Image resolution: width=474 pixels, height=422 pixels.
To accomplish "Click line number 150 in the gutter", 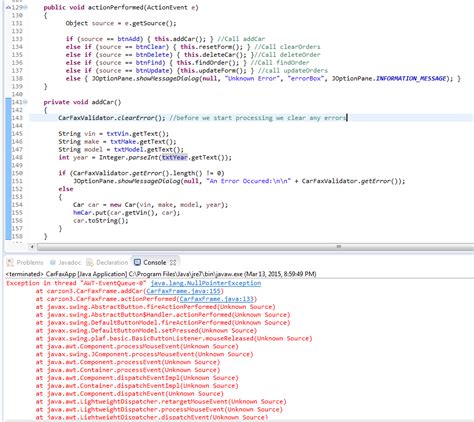I will [x=17, y=173].
